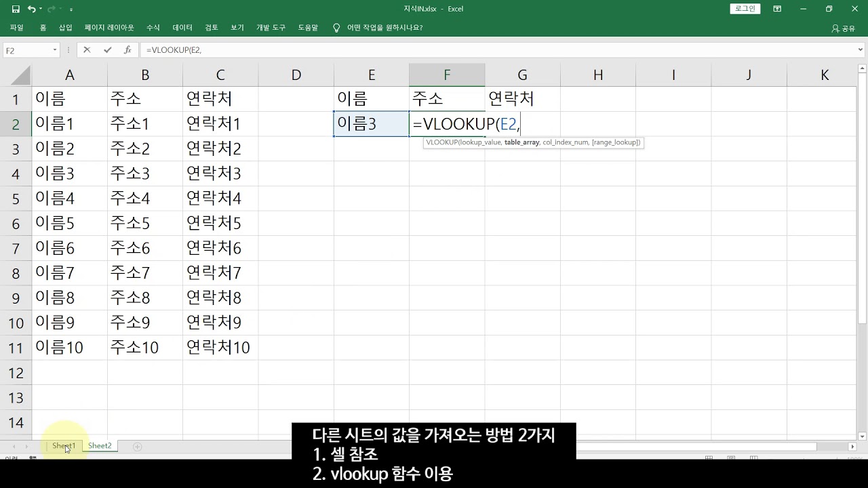
Task: Open the 페이지 레이아웃 tab
Action: pos(109,28)
